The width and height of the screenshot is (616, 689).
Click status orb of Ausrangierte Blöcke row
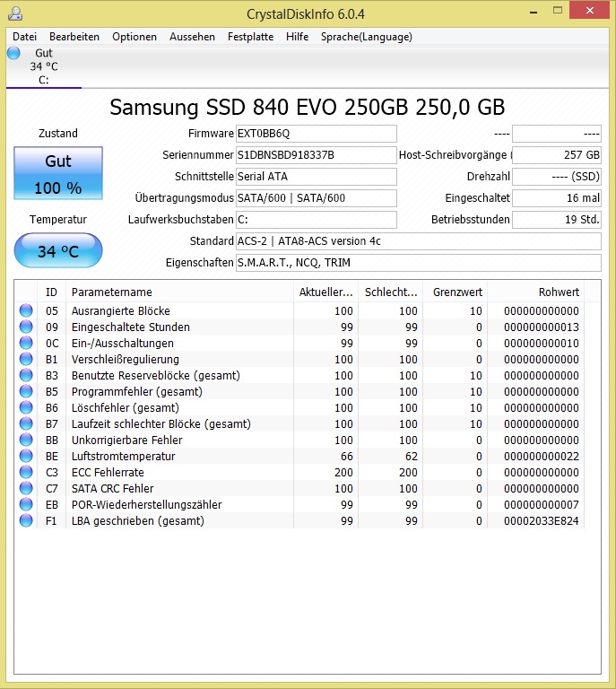pyautogui.click(x=26, y=310)
